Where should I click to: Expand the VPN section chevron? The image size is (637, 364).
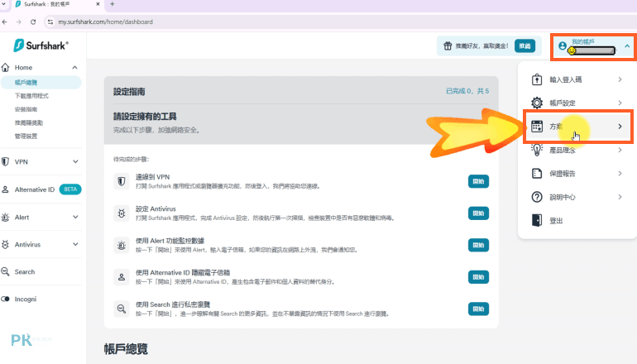75,161
